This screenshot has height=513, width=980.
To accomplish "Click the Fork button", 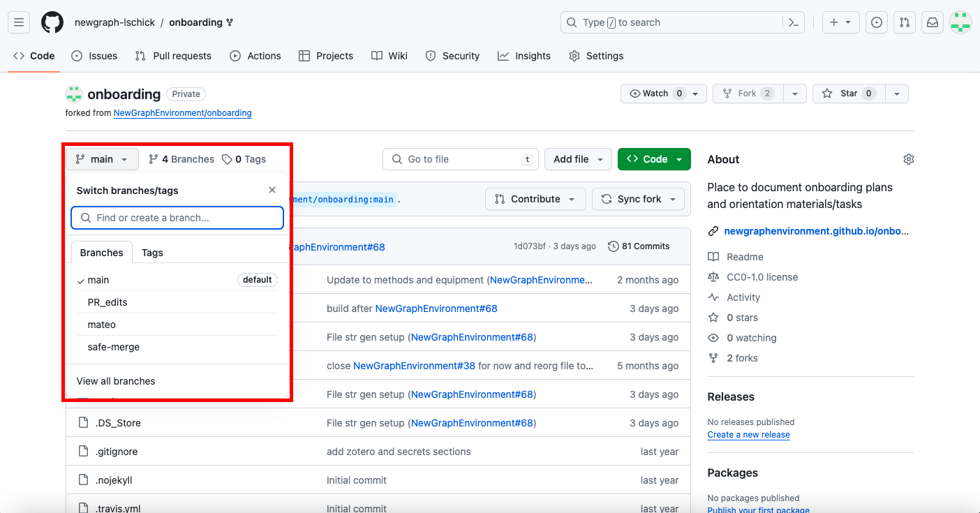I will 748,94.
